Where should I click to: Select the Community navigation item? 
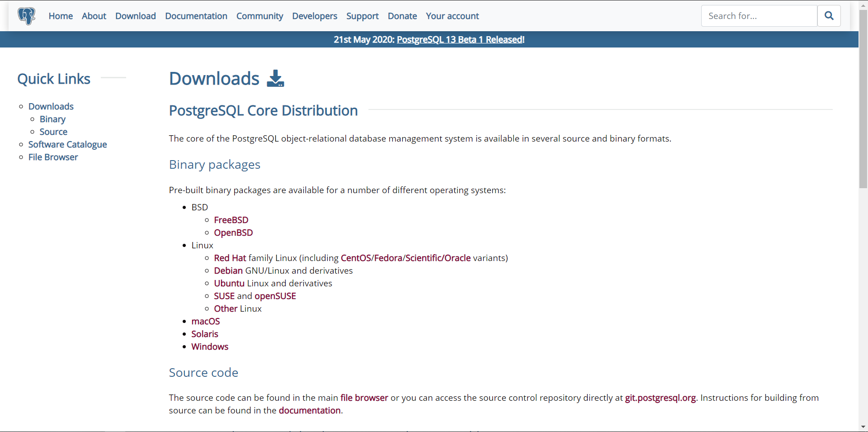pyautogui.click(x=259, y=16)
